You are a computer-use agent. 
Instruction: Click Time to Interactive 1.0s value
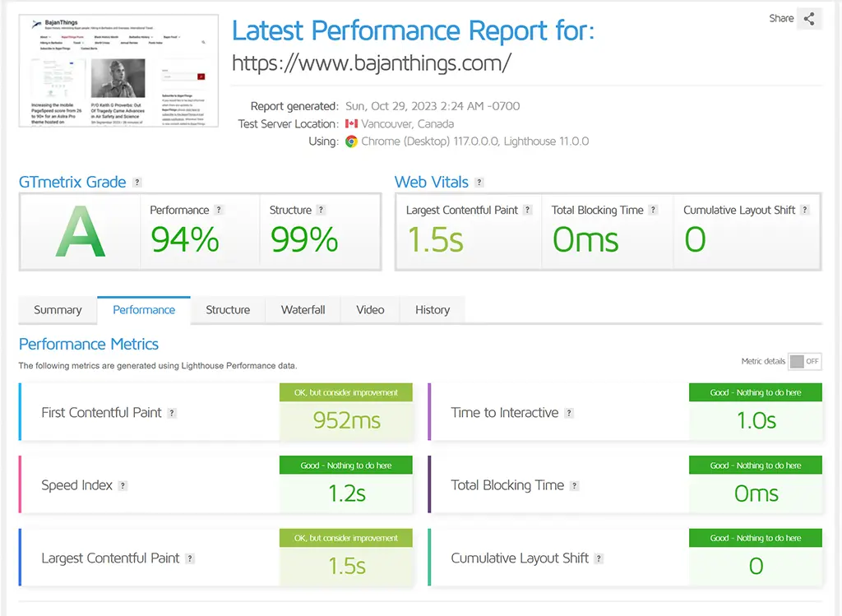[x=756, y=420]
